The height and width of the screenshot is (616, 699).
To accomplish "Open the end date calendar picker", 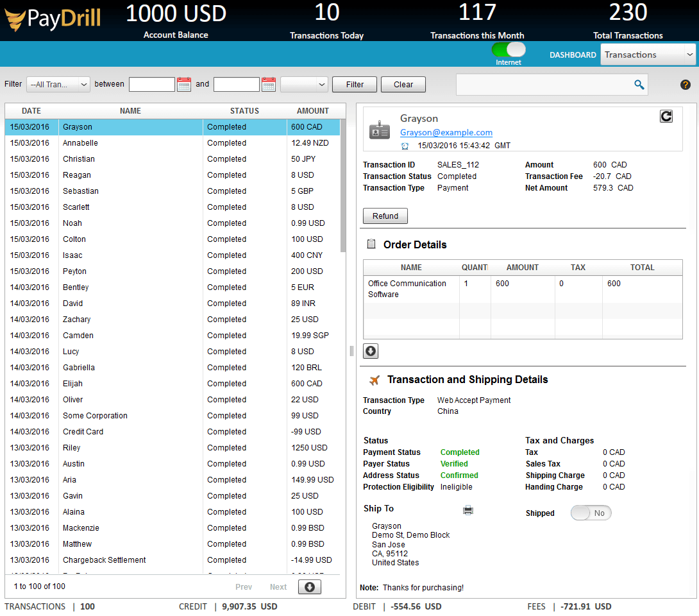I will coord(268,84).
